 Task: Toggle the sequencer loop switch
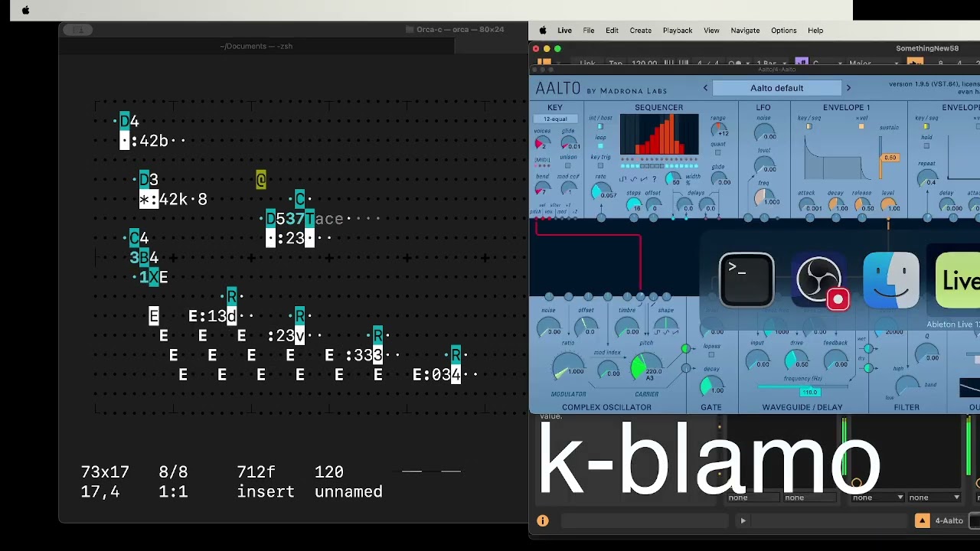tap(600, 145)
